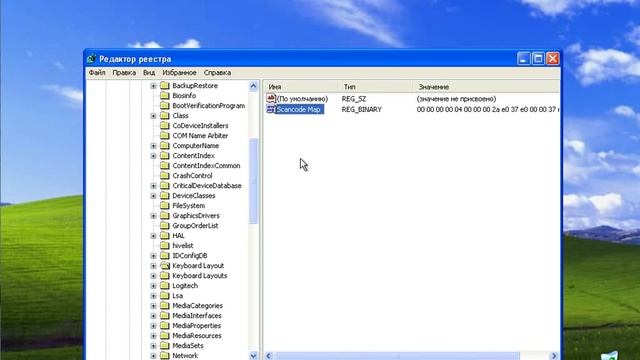Click the FileSystem folder icon
This screenshot has width=640, height=360.
pyautogui.click(x=165, y=205)
